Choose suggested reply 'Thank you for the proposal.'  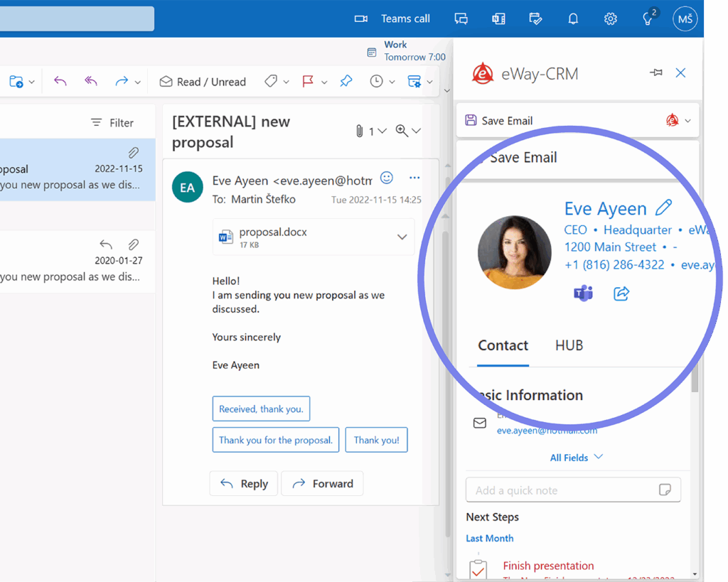(x=276, y=440)
